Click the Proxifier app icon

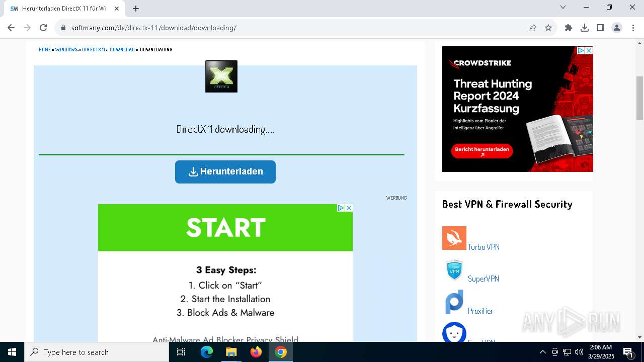point(454,302)
